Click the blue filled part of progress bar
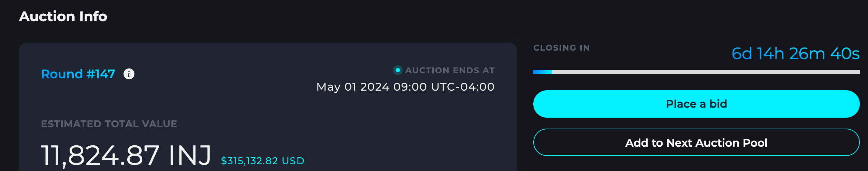 pyautogui.click(x=542, y=72)
